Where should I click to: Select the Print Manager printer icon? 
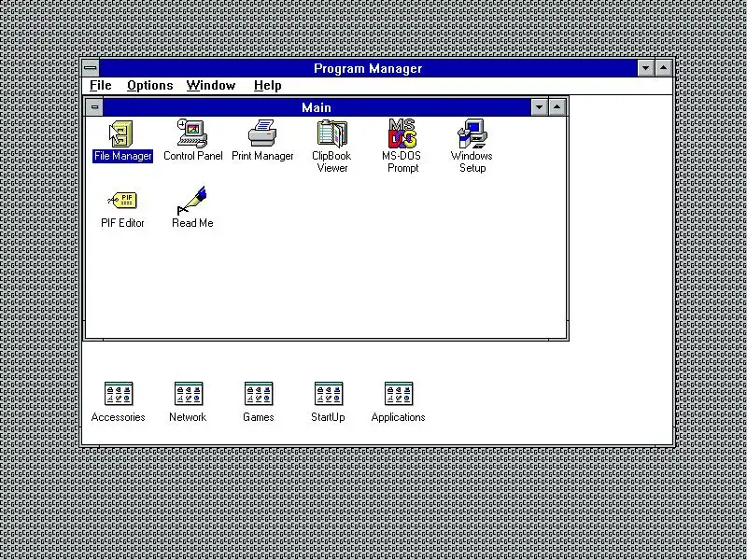(262, 133)
